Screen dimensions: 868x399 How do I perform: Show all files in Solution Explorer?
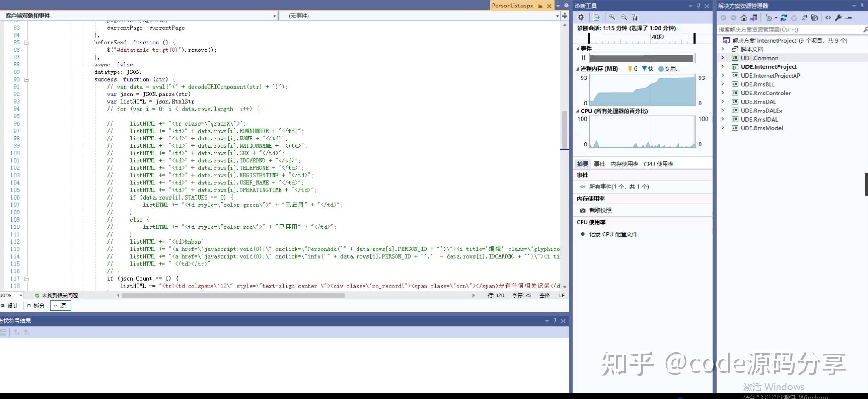pos(814,18)
